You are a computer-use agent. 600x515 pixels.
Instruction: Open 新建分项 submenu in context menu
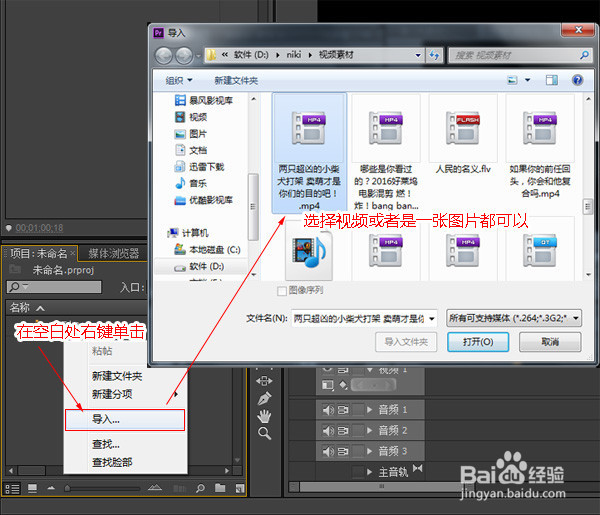tap(125, 394)
